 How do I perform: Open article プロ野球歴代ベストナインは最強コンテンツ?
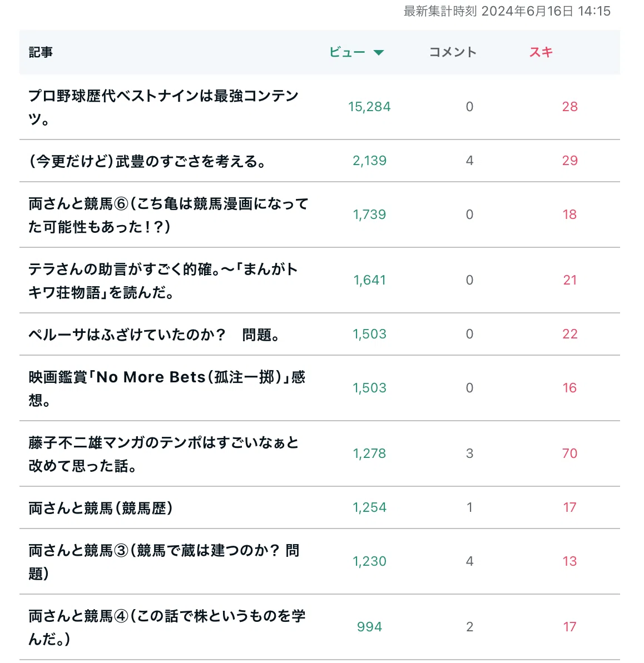tap(164, 107)
